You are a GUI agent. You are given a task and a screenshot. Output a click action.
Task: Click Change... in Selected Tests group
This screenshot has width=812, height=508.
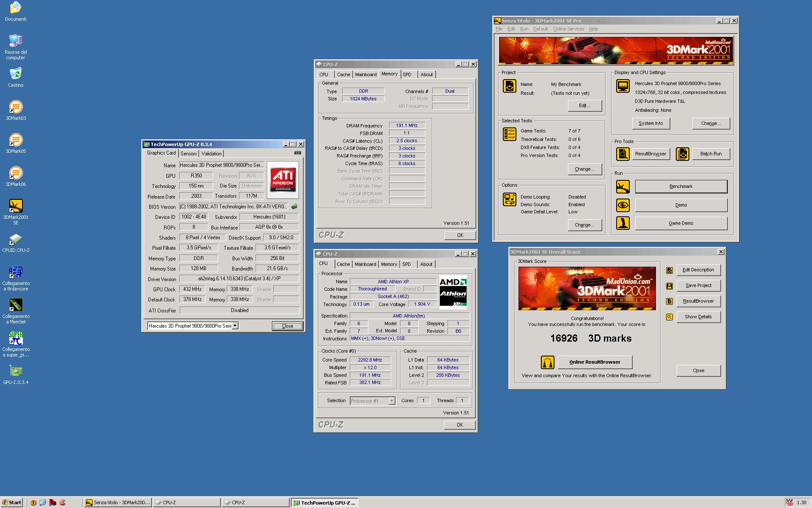tap(584, 169)
